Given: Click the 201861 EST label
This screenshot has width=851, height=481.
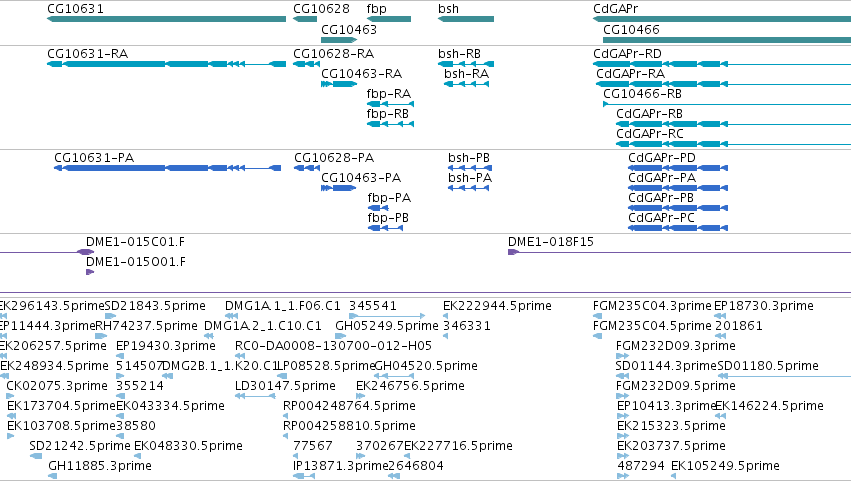Looking at the screenshot, I should click(739, 326).
